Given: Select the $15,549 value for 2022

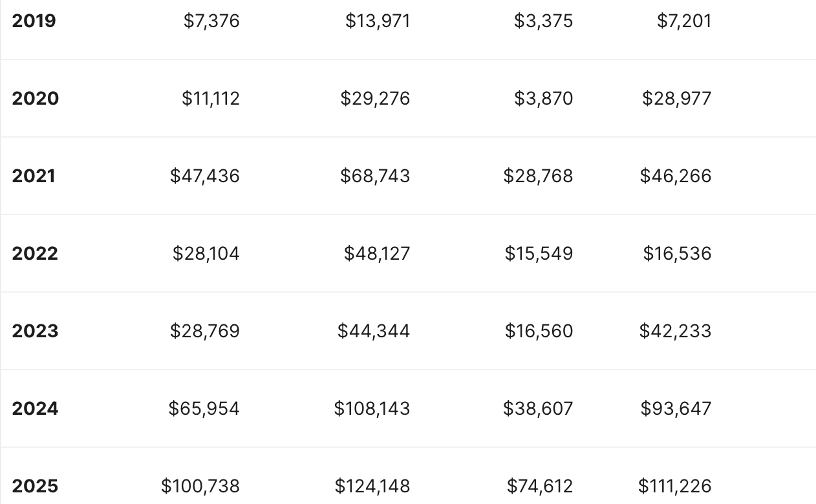Looking at the screenshot, I should tap(539, 253).
